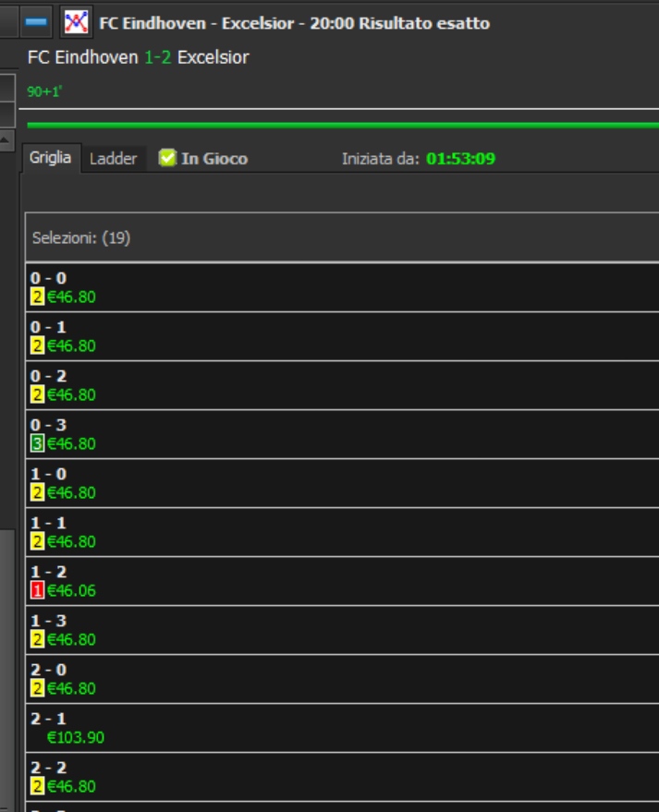Select the 0 - 2 selection name
The height and width of the screenshot is (812, 659).
click(48, 376)
